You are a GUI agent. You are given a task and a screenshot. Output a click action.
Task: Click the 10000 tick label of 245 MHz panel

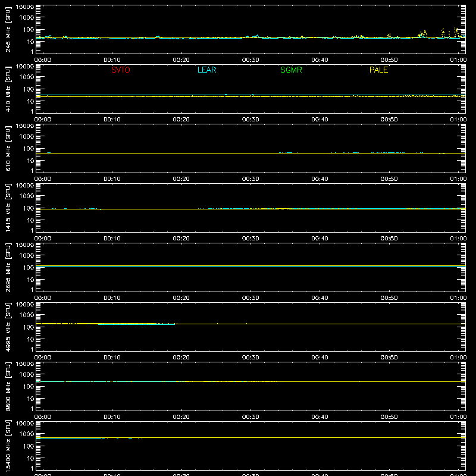(x=25, y=7)
